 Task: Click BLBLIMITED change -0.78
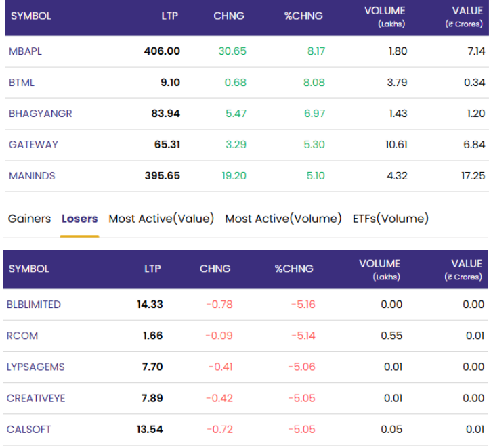pyautogui.click(x=219, y=305)
